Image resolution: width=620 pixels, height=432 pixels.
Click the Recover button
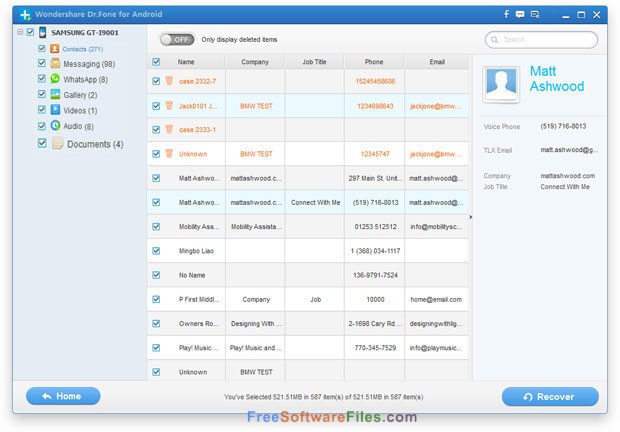tap(550, 396)
